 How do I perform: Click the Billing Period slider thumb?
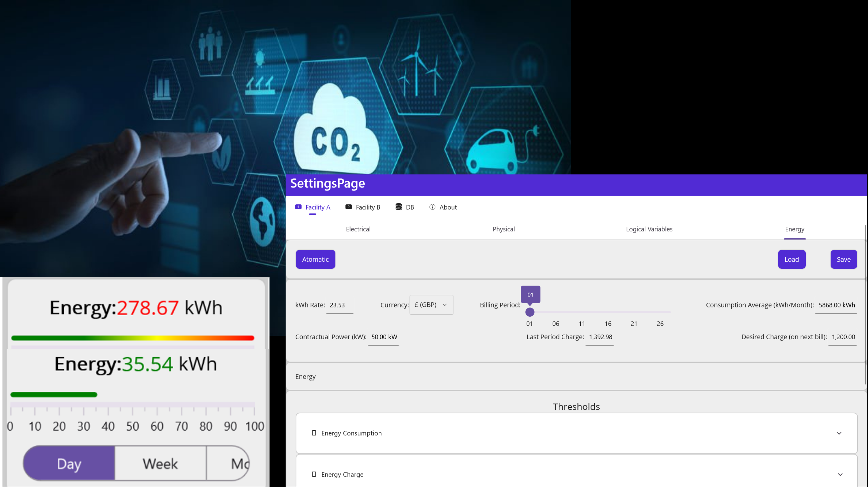(x=530, y=312)
